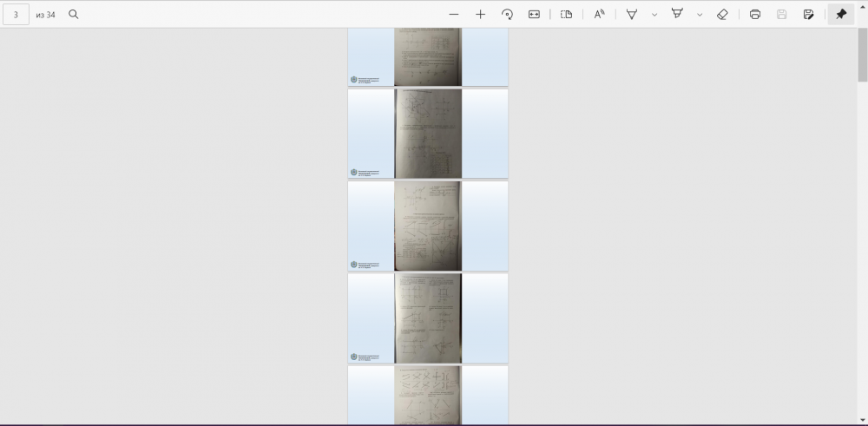Start the Read aloud feature
The image size is (868, 426).
[x=599, y=14]
